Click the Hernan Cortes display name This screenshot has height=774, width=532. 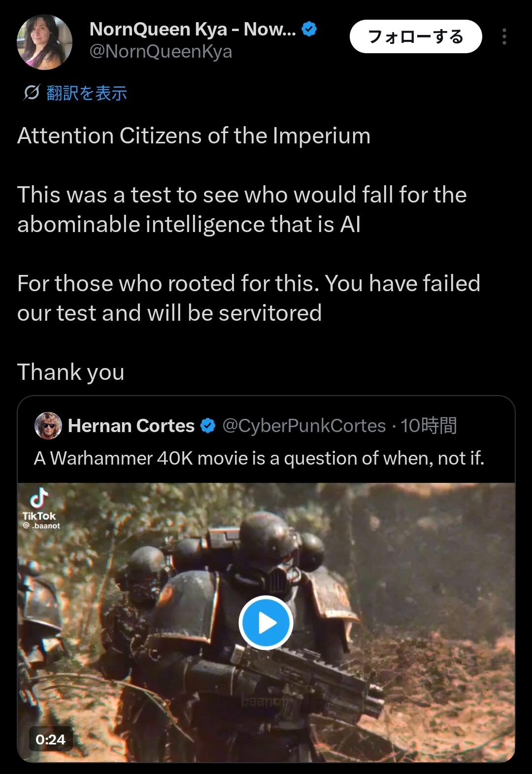(x=131, y=426)
